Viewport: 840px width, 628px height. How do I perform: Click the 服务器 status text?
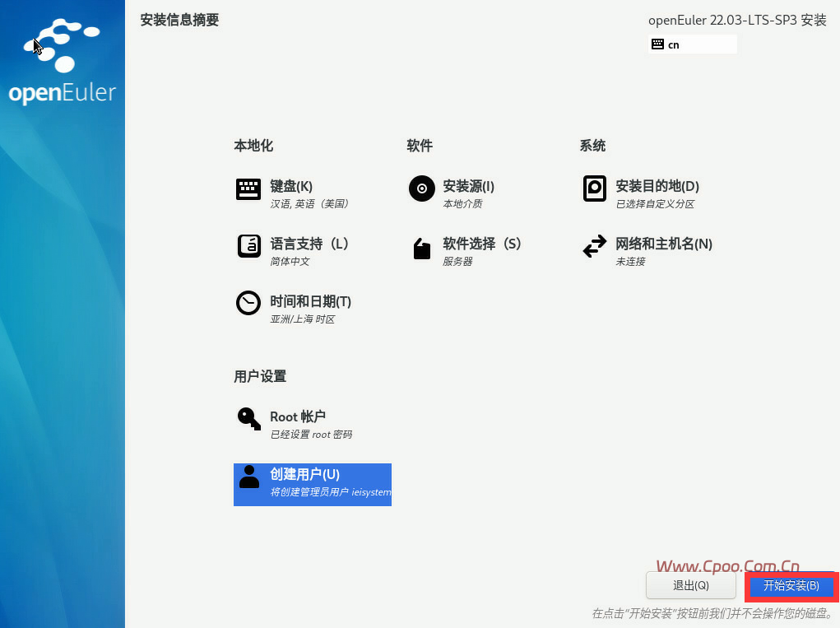tap(457, 262)
